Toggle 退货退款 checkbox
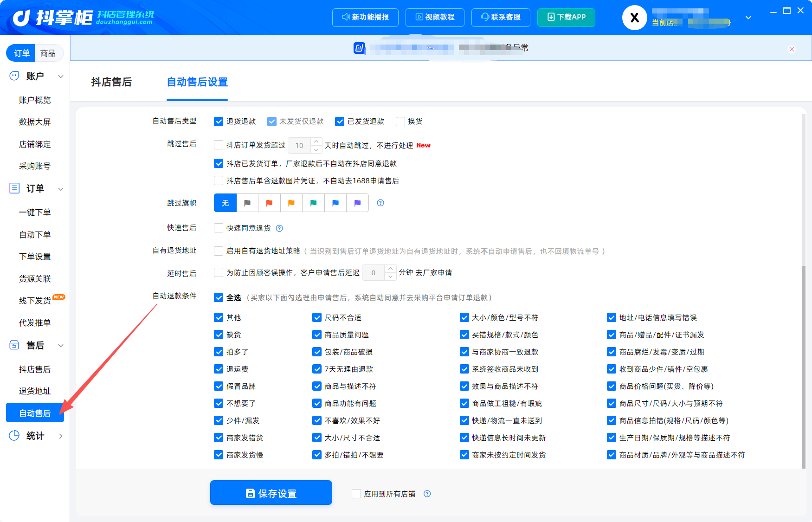The height and width of the screenshot is (522, 812). 219,122
